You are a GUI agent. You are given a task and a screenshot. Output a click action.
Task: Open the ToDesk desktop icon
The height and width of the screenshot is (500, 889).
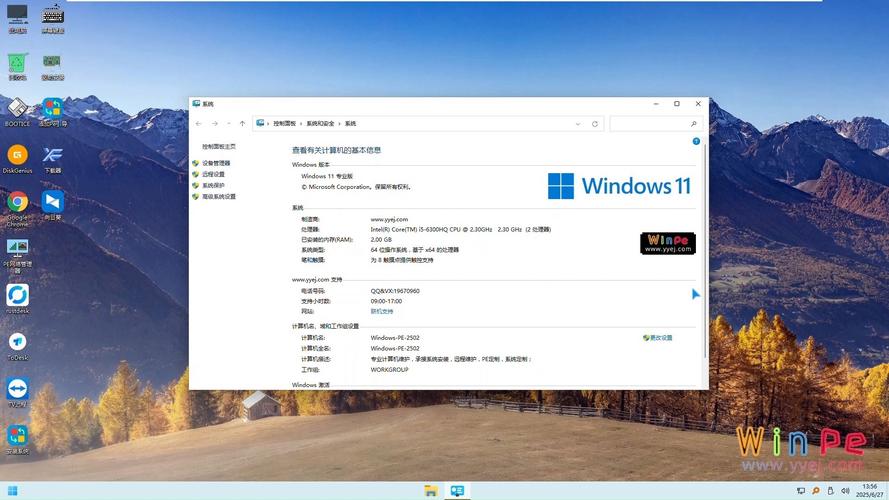18,346
